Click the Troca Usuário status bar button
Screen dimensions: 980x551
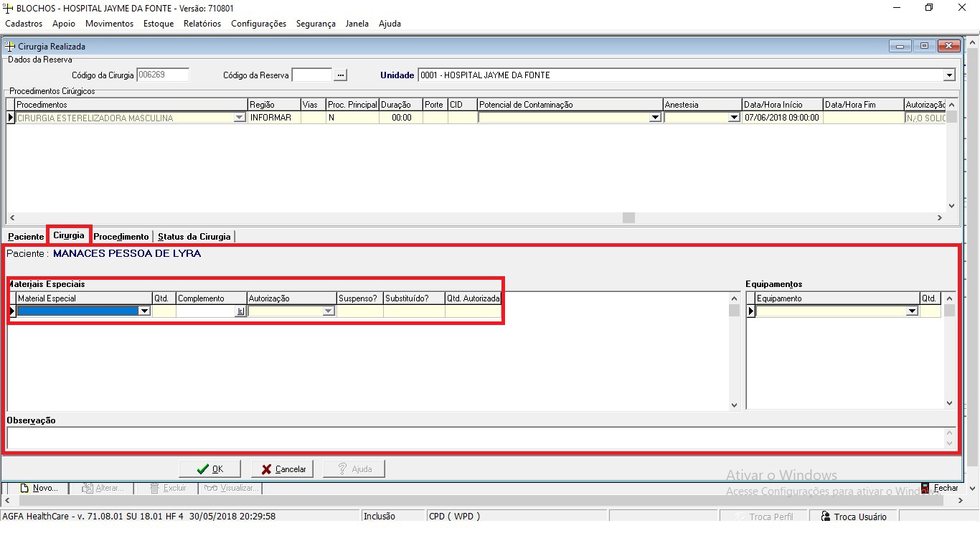click(x=854, y=517)
